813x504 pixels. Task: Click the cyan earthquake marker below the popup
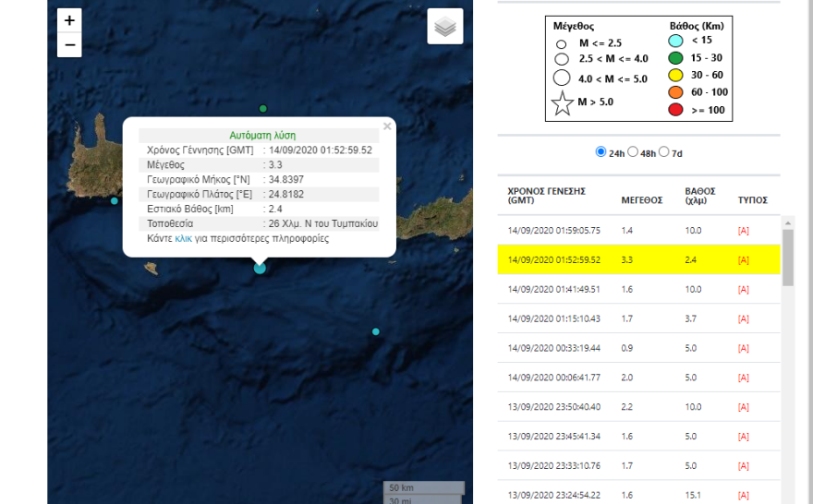pyautogui.click(x=260, y=268)
